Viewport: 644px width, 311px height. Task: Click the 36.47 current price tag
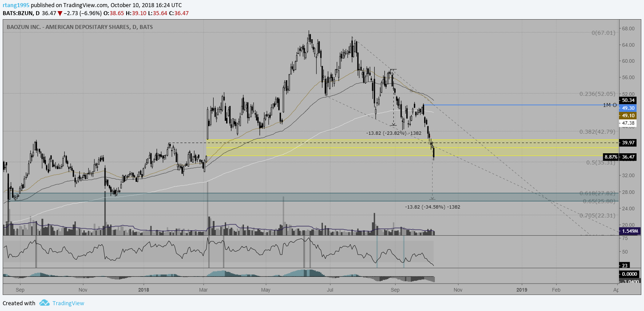(x=628, y=157)
